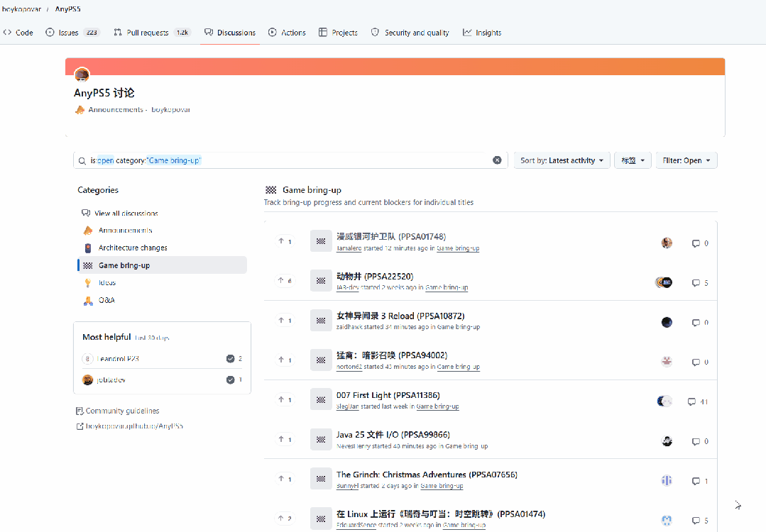Open the Actions tab

click(288, 33)
